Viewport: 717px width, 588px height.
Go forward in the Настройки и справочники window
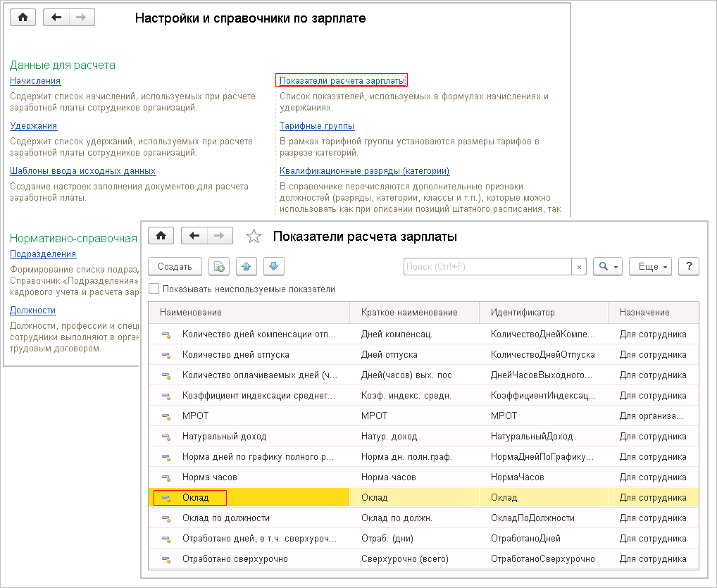point(82,18)
